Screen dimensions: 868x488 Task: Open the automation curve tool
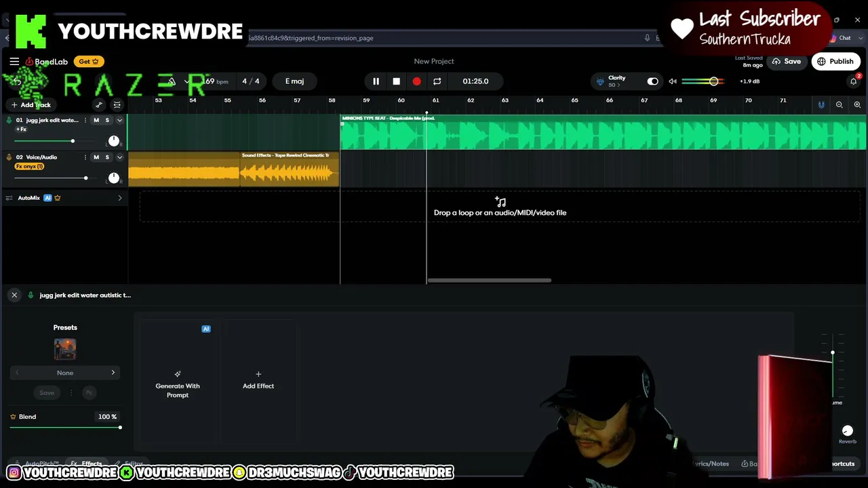99,105
